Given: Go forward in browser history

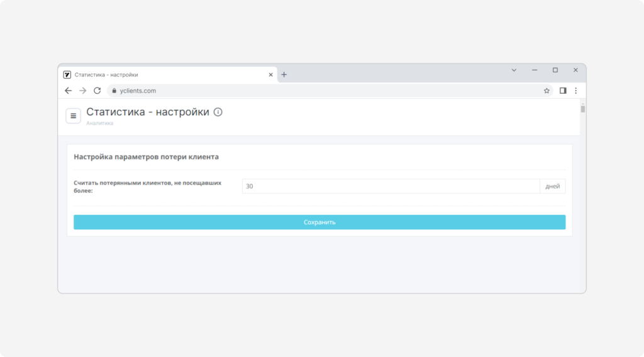Looking at the screenshot, I should (82, 91).
